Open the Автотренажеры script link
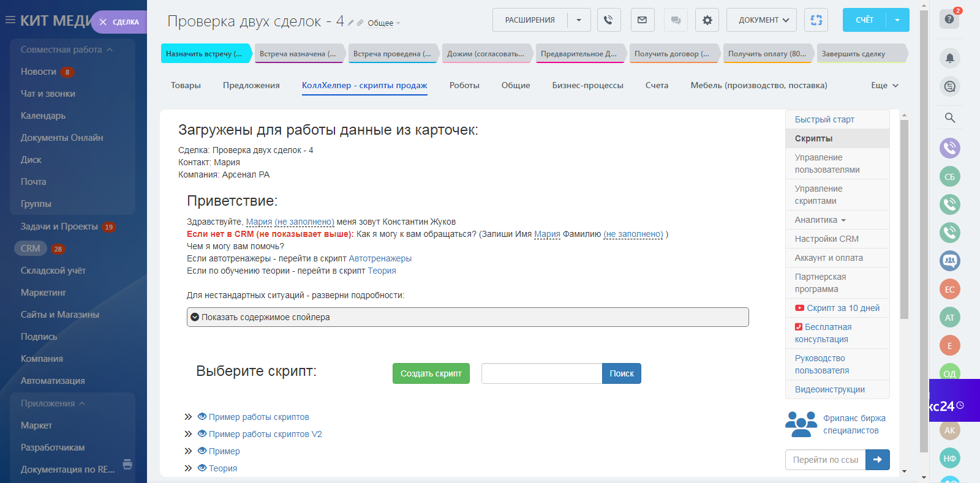The width and height of the screenshot is (980, 483). click(x=380, y=258)
